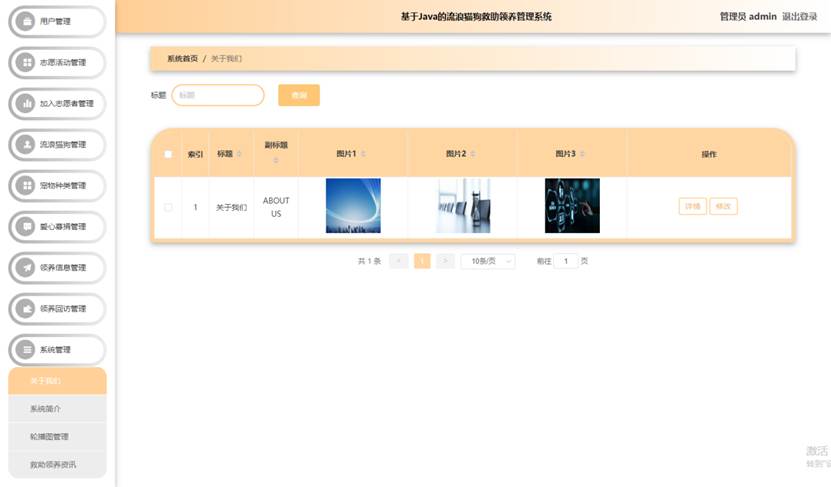Open the meeting room 图片2 thumbnail
The height and width of the screenshot is (487, 831).
tap(463, 206)
